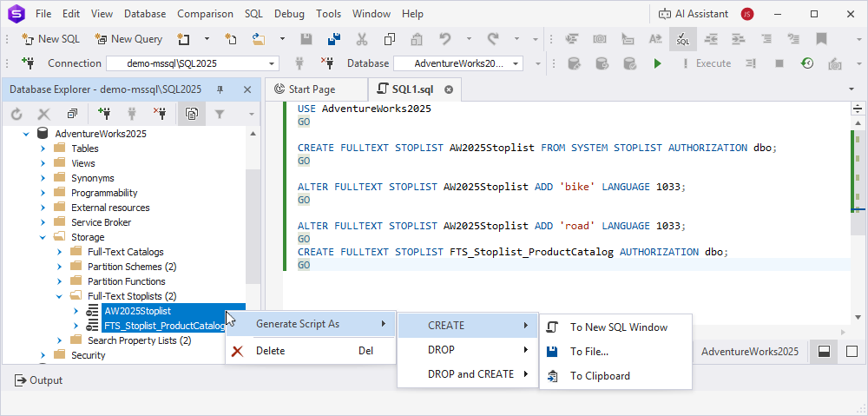Click the Execute button

pos(707,63)
